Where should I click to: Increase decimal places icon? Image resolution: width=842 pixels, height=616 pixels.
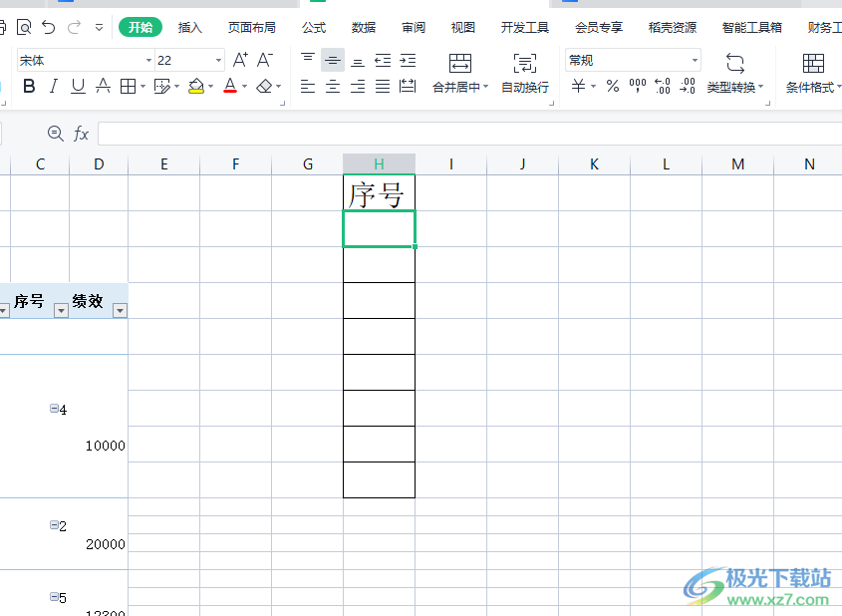(663, 86)
